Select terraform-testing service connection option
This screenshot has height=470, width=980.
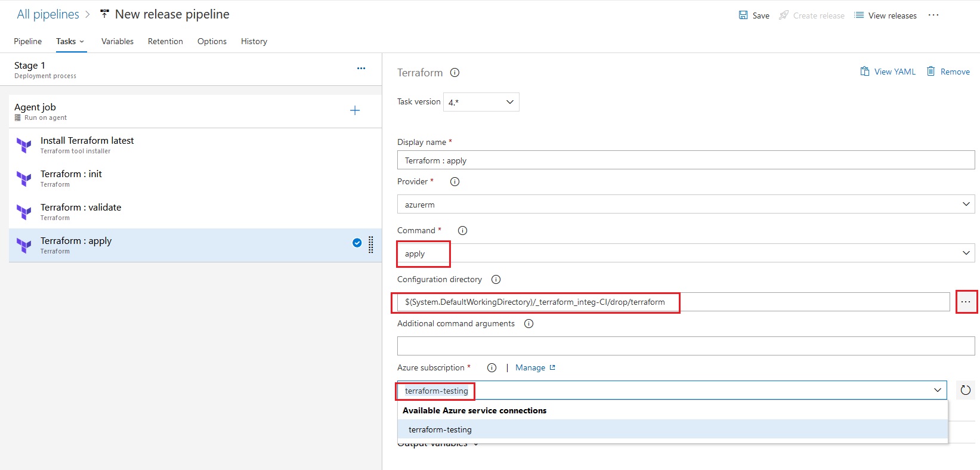[x=672, y=429]
